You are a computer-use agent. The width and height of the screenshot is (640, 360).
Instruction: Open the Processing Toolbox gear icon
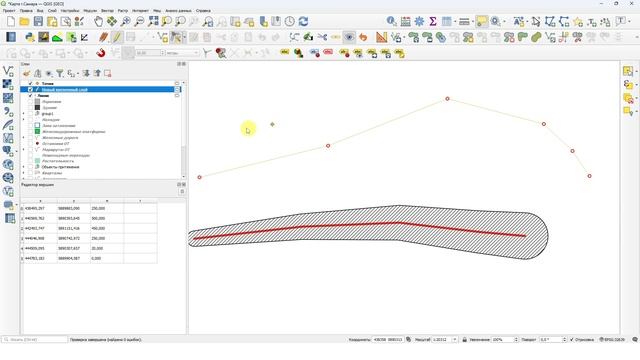(x=419, y=22)
